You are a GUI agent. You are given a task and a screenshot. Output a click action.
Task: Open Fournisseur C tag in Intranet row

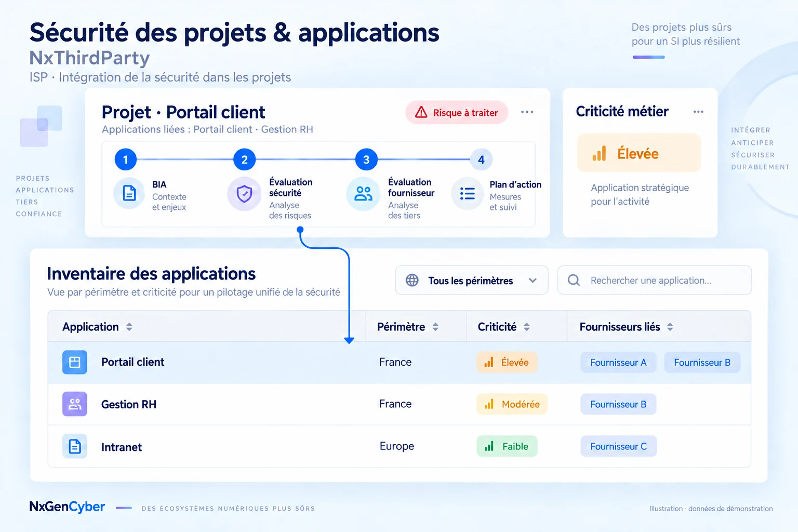click(x=618, y=446)
